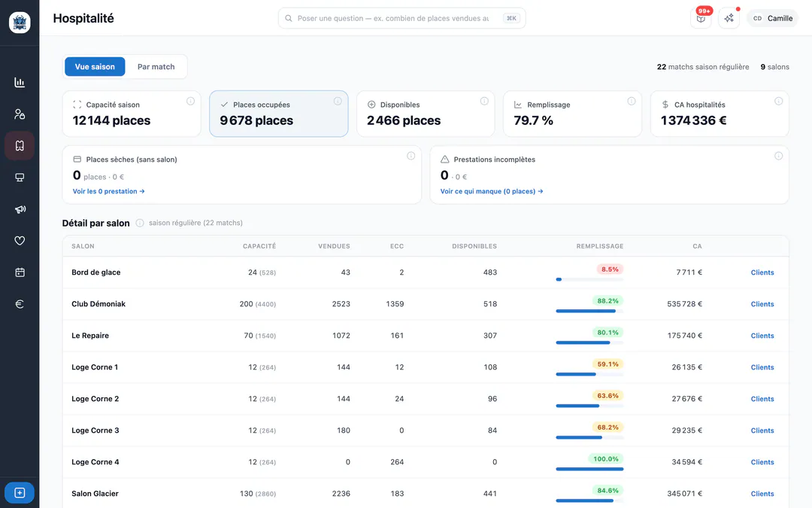Open the sparkle AI assistant icon
Screen dimensions: 812x508
coord(729,18)
